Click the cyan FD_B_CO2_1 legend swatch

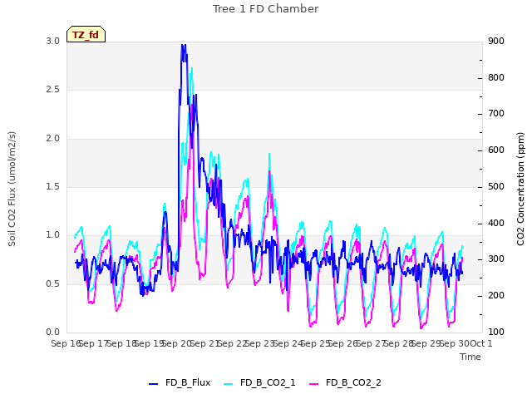coord(229,384)
